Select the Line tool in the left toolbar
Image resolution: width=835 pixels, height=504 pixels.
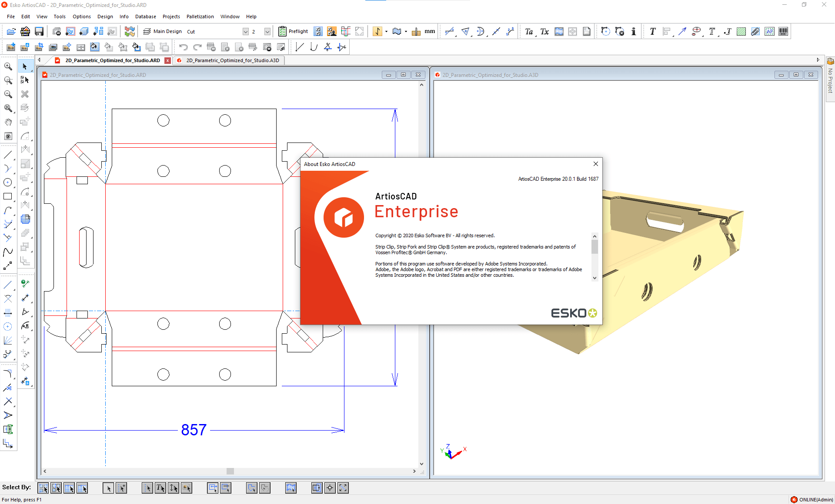click(x=8, y=155)
